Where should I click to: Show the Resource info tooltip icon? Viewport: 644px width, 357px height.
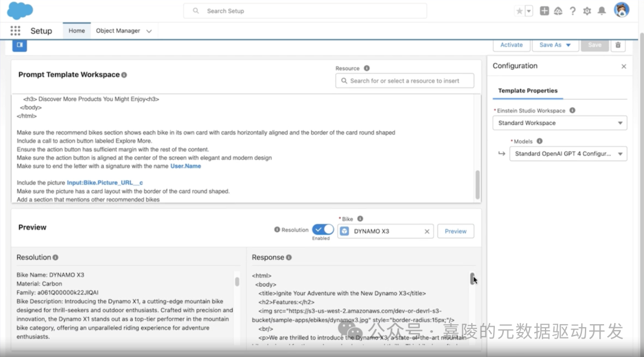[367, 68]
